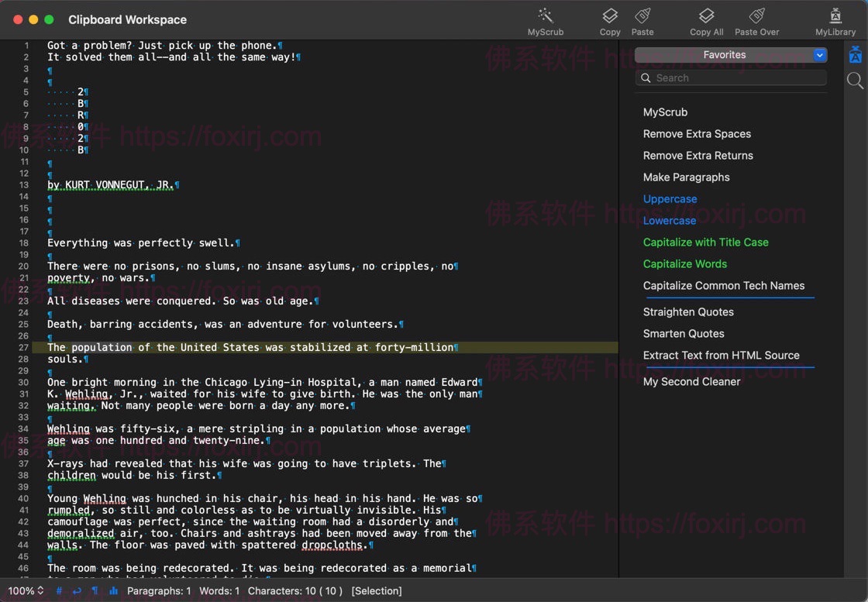Toggle line wrapping in the status bar
Viewport: 868px width, 602px height.
[x=77, y=591]
